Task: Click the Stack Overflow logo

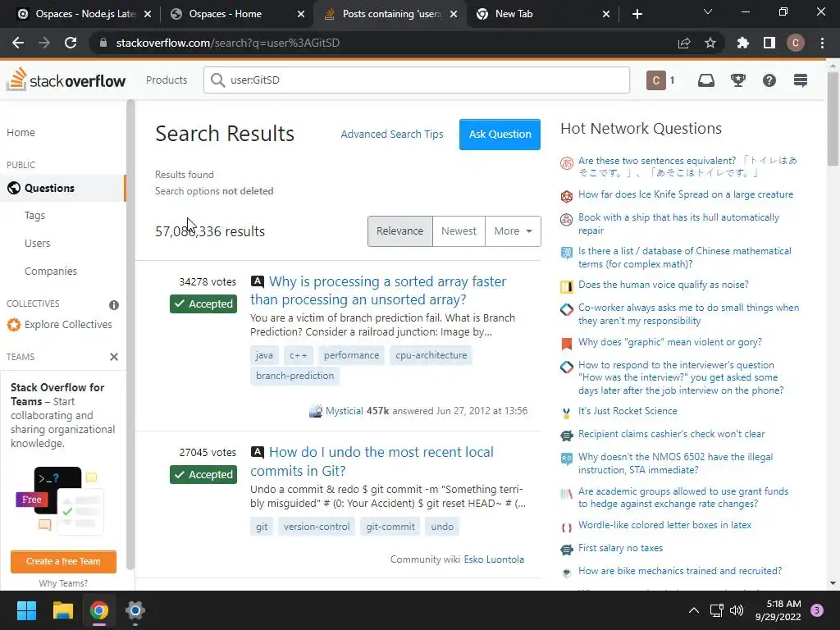Action: click(x=66, y=80)
